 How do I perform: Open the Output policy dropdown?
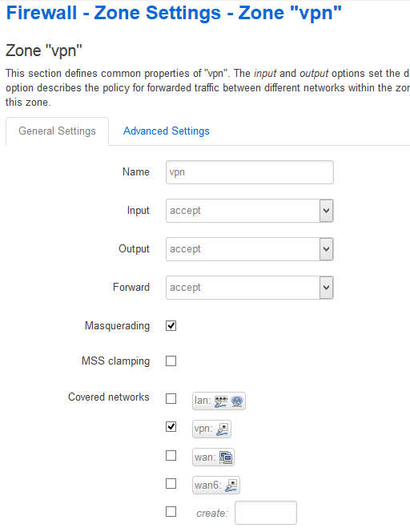pyautogui.click(x=250, y=249)
